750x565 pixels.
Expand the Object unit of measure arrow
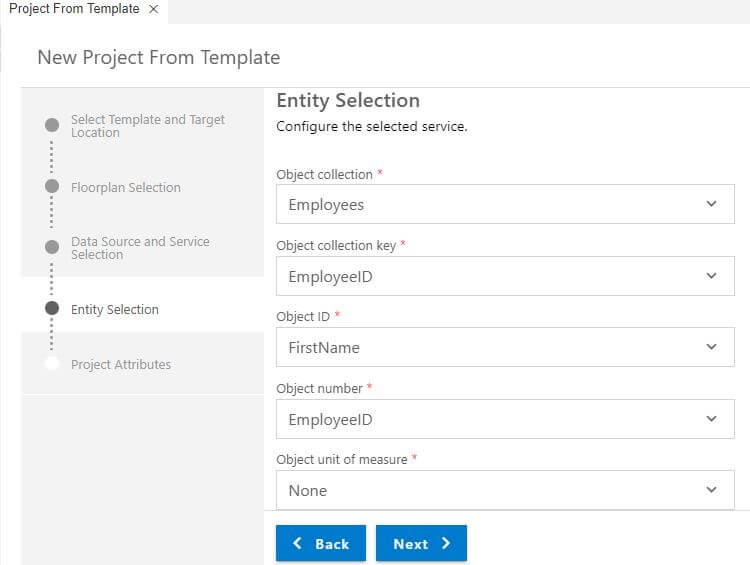coord(711,489)
